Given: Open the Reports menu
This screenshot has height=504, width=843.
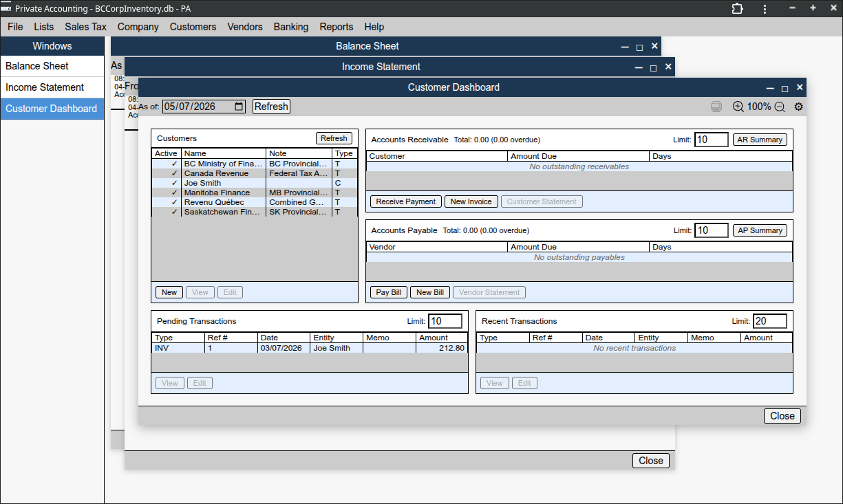Looking at the screenshot, I should point(336,27).
